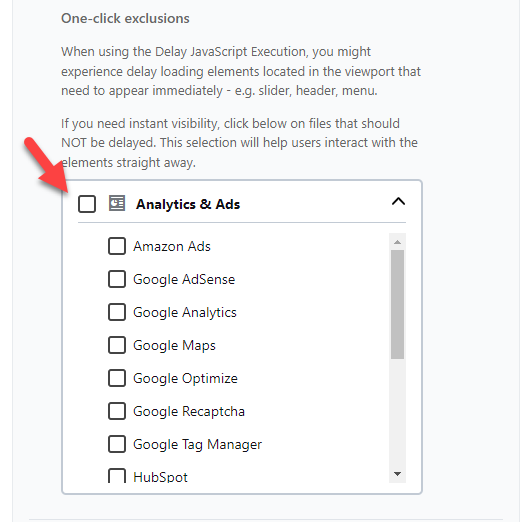The image size is (528, 522).
Task: Select the Google Analytics checkbox
Action: (x=117, y=312)
